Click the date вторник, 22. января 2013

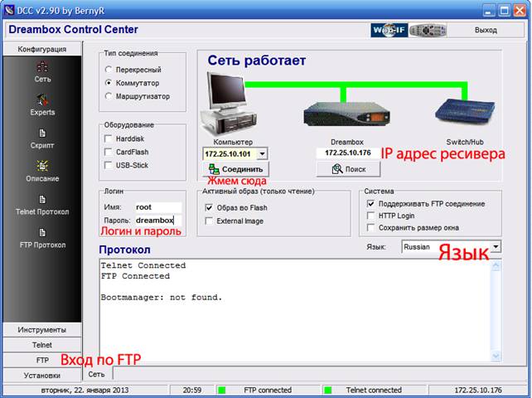tap(85, 390)
